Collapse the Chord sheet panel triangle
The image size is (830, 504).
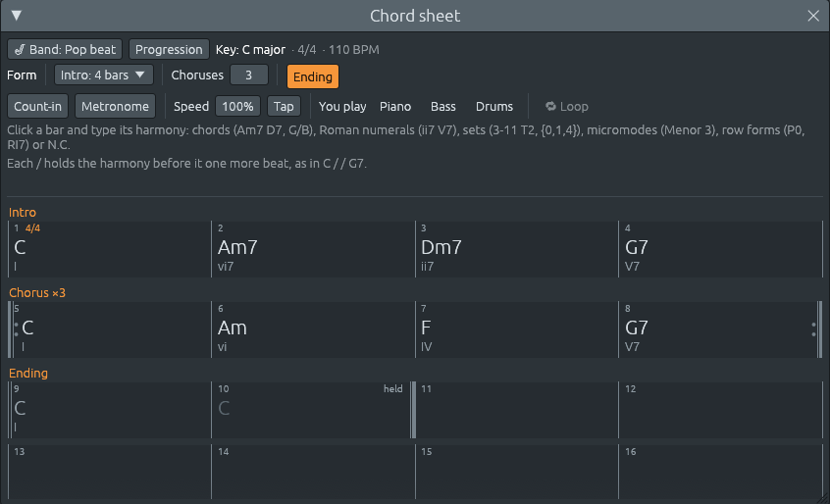17,16
